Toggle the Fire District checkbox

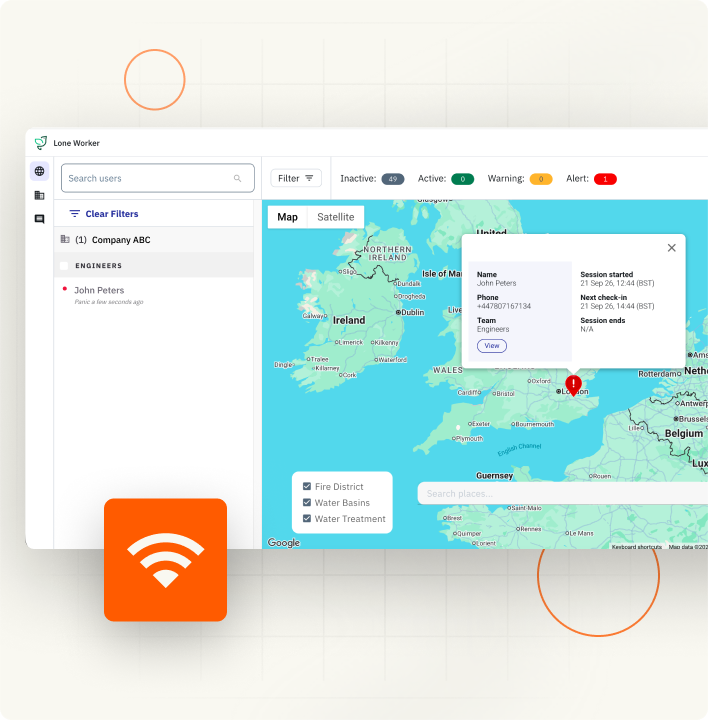(x=307, y=486)
